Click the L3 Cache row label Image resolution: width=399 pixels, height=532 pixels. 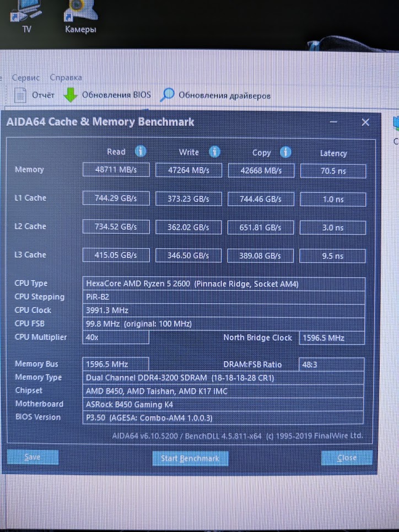click(x=30, y=255)
